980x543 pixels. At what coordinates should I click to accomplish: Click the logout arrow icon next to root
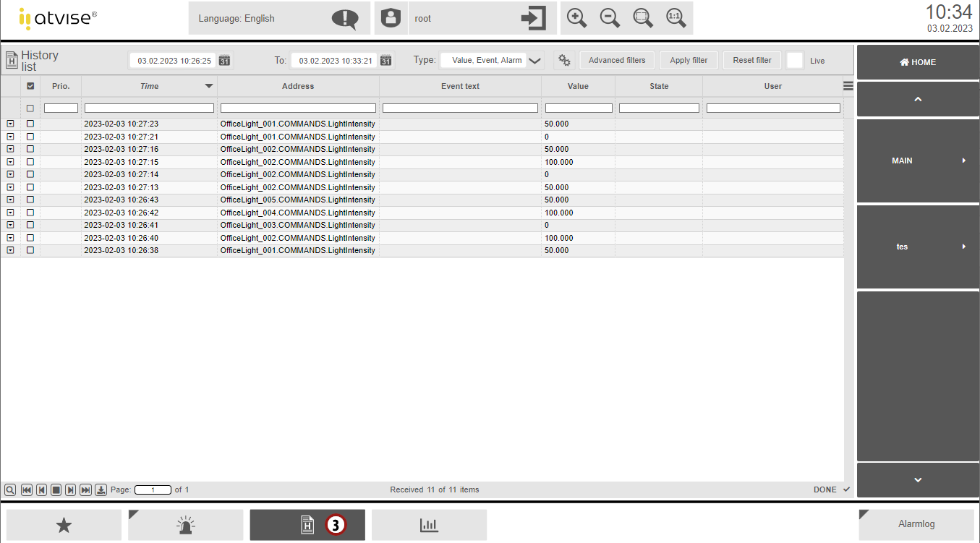click(x=533, y=18)
